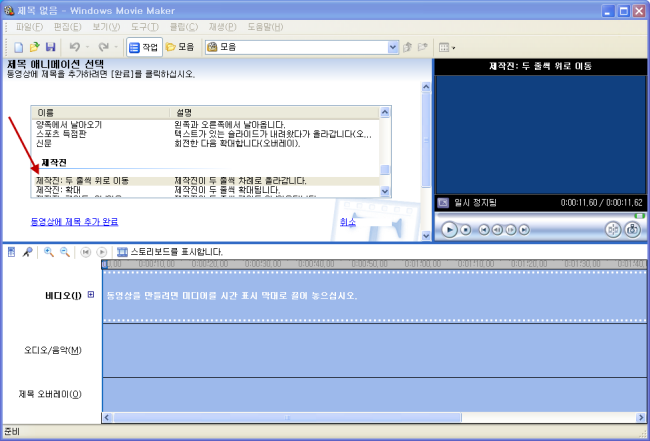Open the 보기(V) menu
The width and height of the screenshot is (650, 441).
(106, 27)
